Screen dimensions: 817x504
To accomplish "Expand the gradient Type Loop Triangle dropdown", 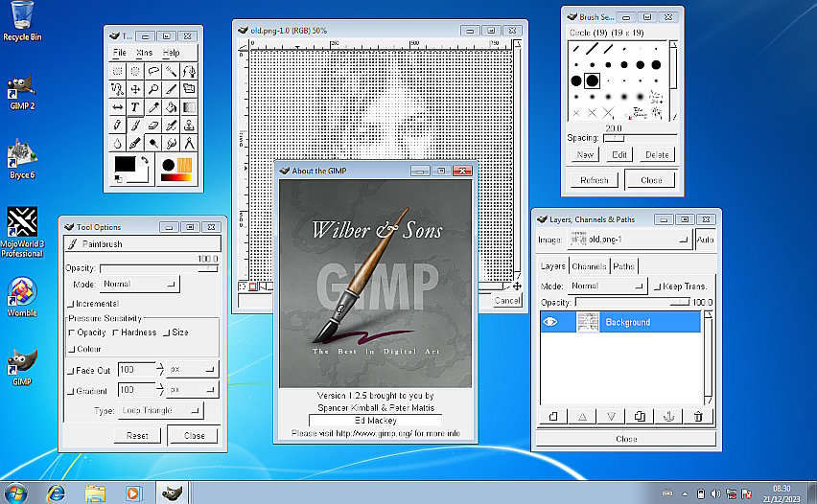I will 161,411.
